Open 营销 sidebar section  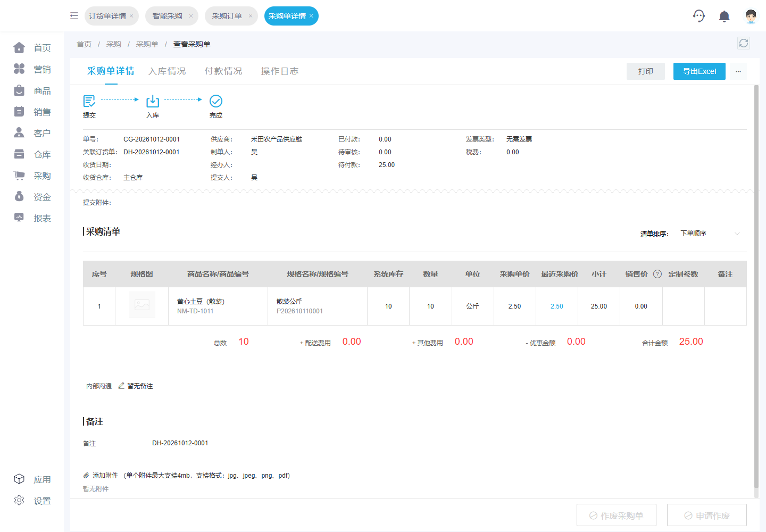point(32,69)
